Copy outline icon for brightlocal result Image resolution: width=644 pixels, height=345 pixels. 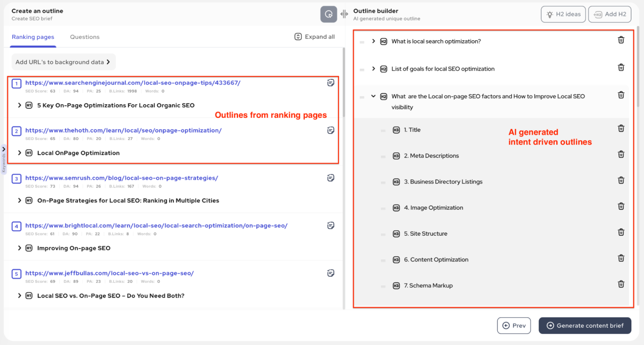pyautogui.click(x=331, y=226)
